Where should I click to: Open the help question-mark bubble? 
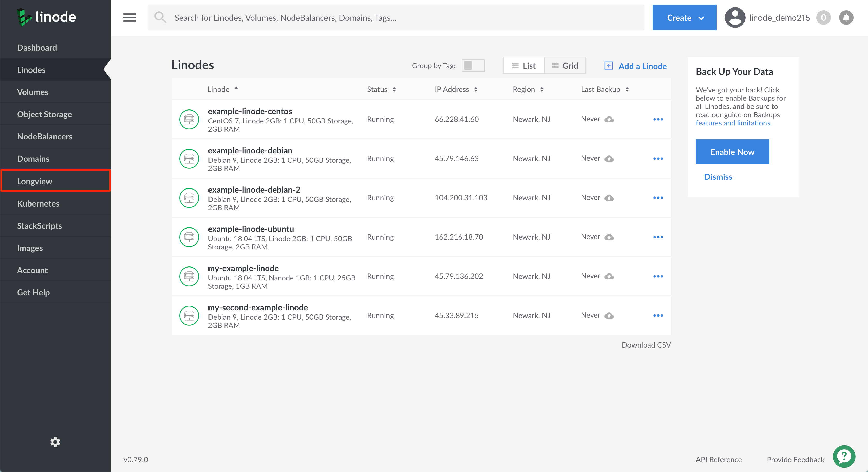844,457
